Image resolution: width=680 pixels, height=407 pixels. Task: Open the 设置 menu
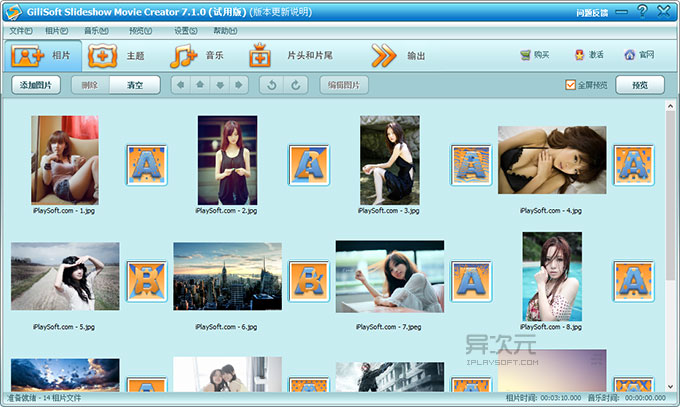(x=186, y=31)
